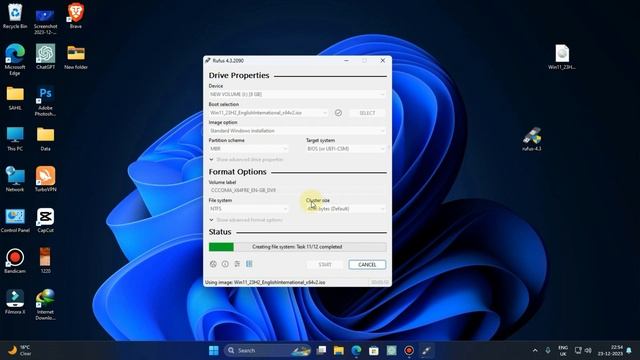Select Control Panel desktop icon
This screenshot has height=360, width=640.
[x=15, y=220]
